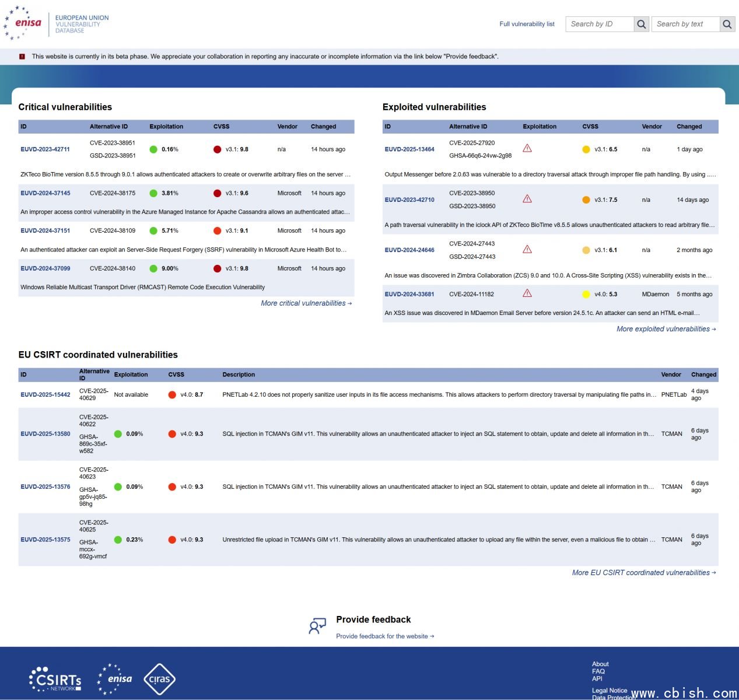This screenshot has width=739, height=700.
Task: Click the Search by ID magnifier icon
Action: coord(642,24)
